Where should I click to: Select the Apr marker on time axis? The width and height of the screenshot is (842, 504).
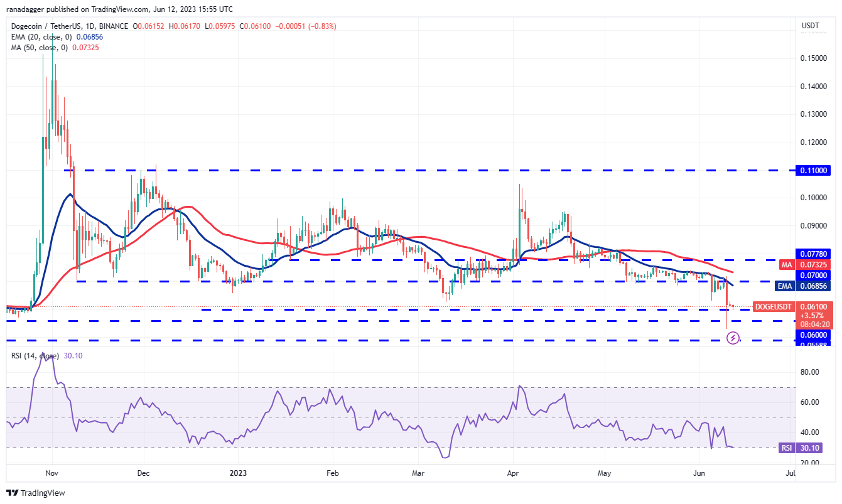pyautogui.click(x=513, y=471)
